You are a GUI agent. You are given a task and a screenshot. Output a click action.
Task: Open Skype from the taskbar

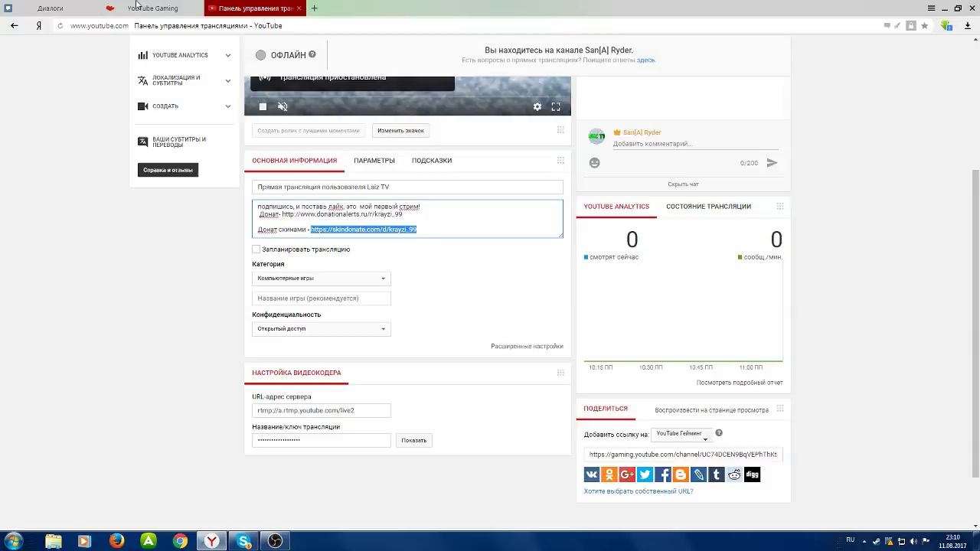pos(244,541)
